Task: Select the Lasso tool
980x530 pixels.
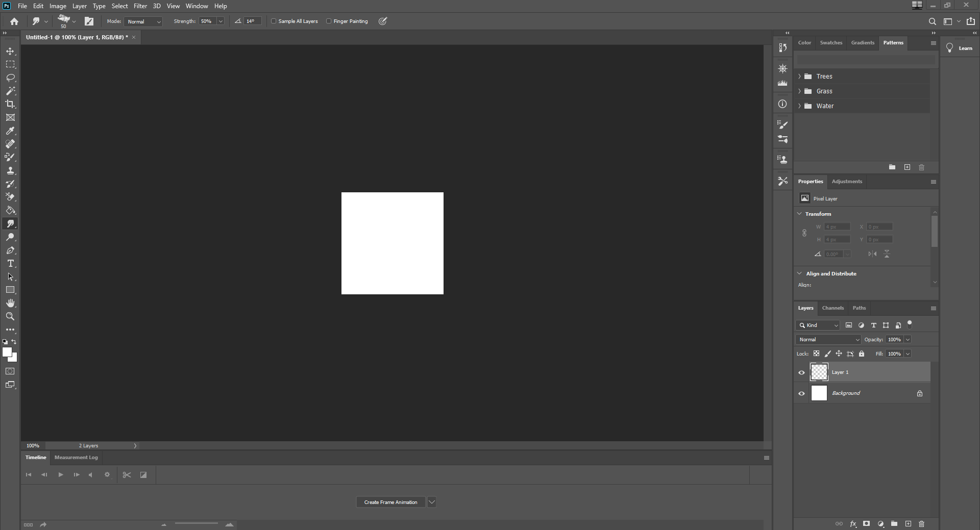Action: click(10, 78)
